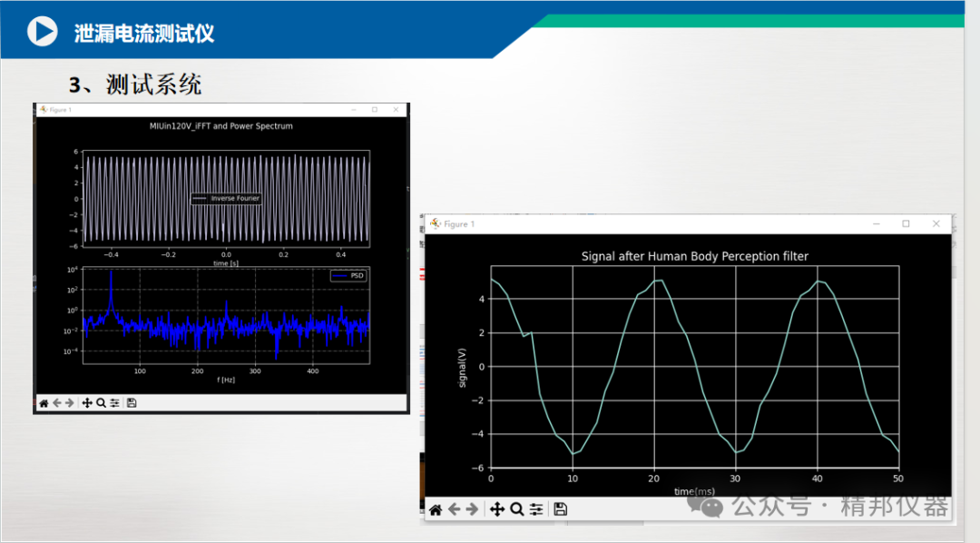Go back a view in right figure toolbar
Screen dimensions: 980x543
(455, 509)
